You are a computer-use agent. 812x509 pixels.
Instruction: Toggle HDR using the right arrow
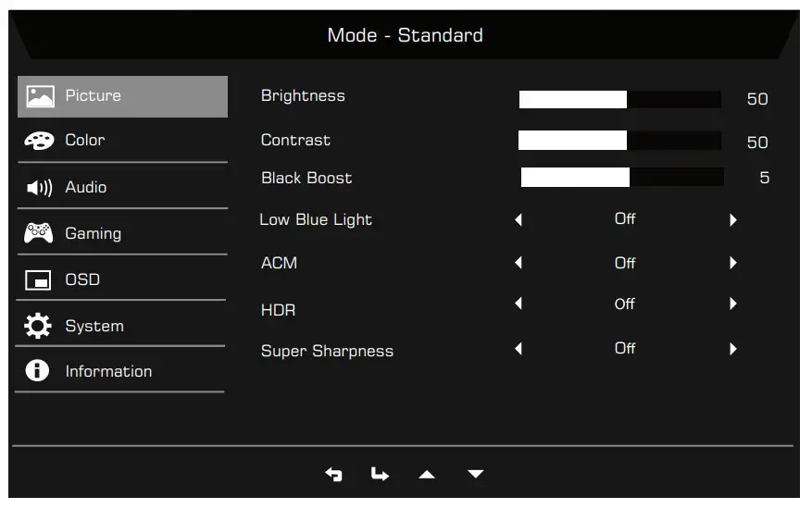732,304
